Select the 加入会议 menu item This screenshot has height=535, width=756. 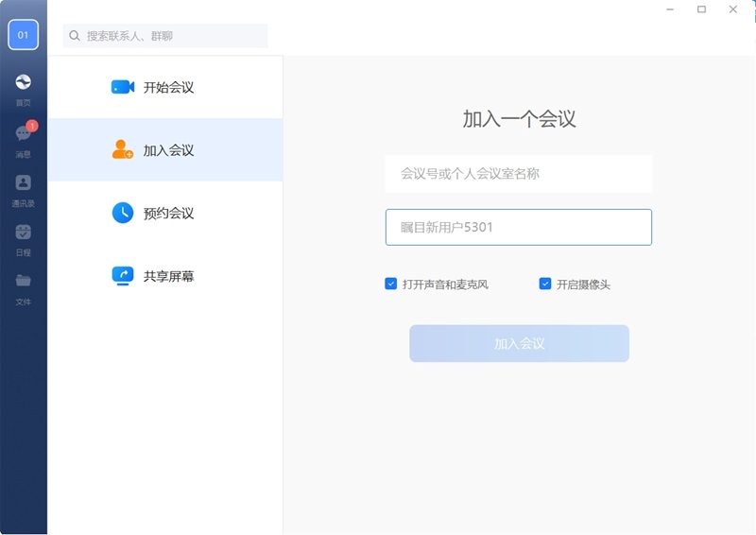click(165, 150)
